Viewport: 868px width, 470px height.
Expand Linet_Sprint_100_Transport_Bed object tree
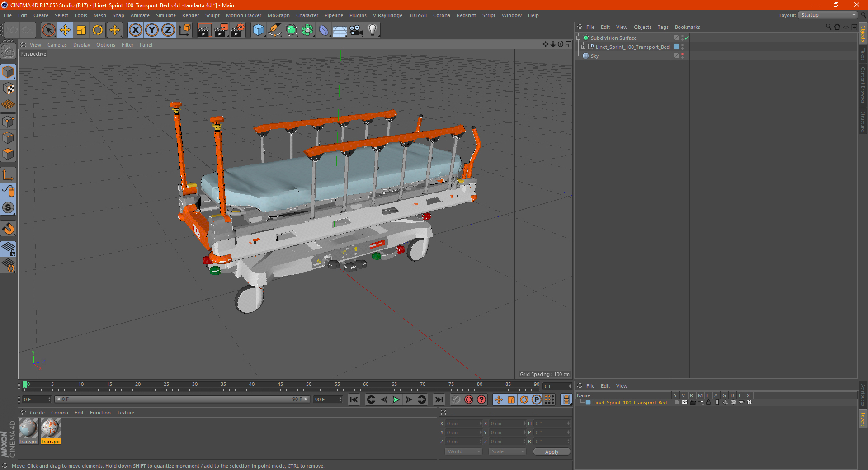coord(584,47)
